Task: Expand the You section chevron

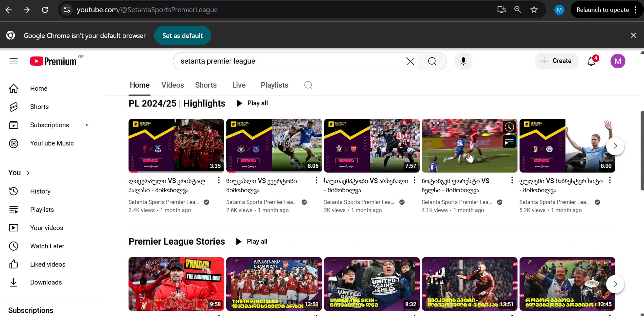Action: (28, 173)
